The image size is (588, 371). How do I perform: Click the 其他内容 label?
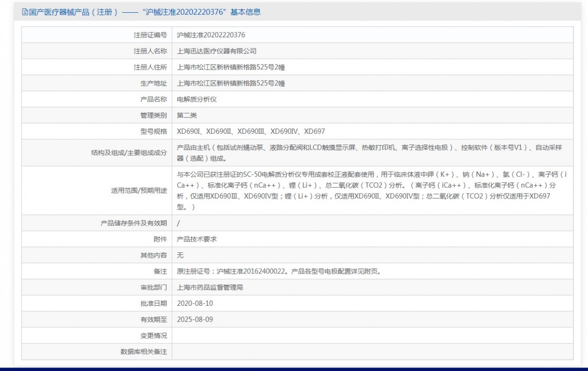(x=153, y=255)
